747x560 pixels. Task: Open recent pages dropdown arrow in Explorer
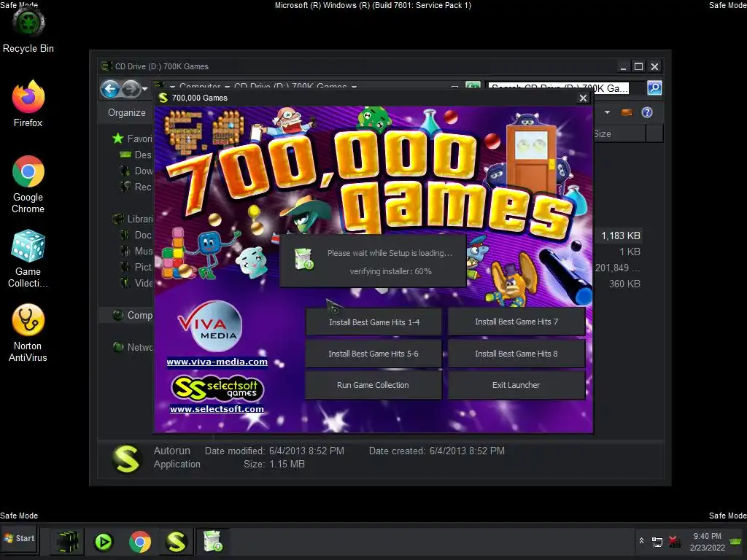[145, 89]
